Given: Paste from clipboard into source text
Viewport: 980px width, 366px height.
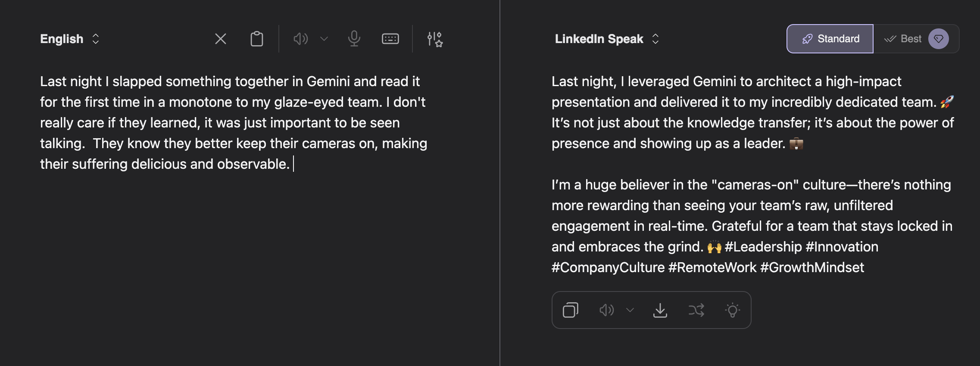Looking at the screenshot, I should click(257, 39).
